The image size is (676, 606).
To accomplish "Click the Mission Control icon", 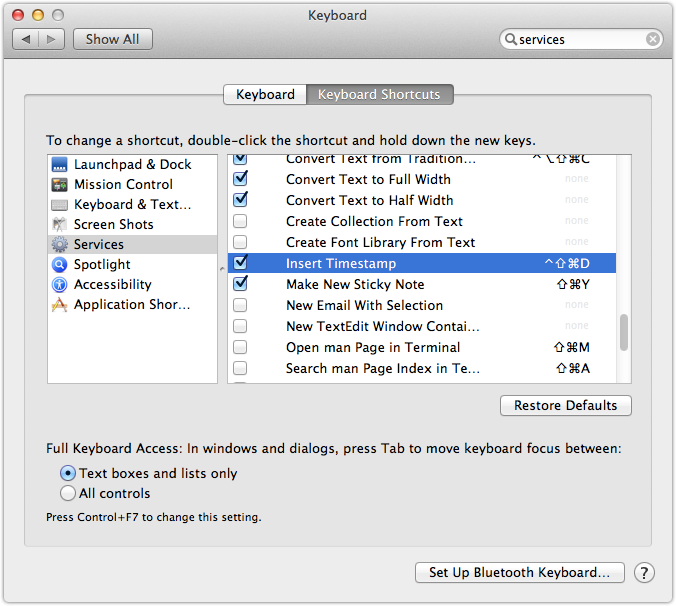I will pos(59,185).
